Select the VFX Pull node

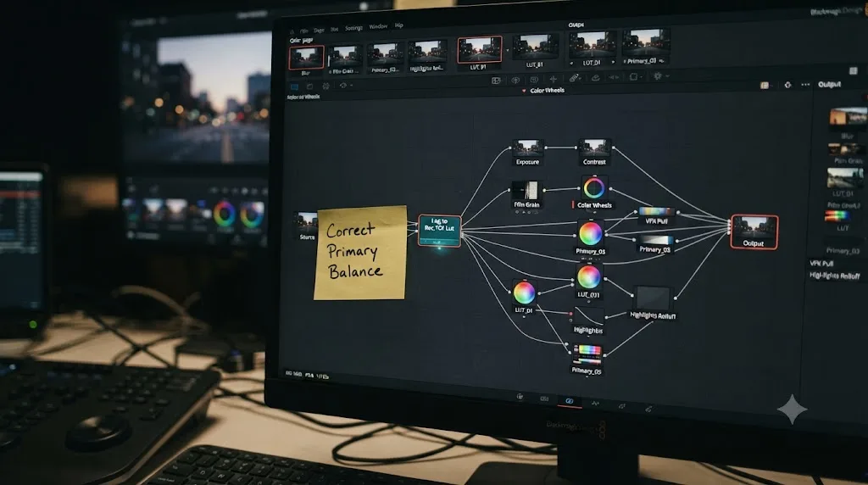pos(657,215)
